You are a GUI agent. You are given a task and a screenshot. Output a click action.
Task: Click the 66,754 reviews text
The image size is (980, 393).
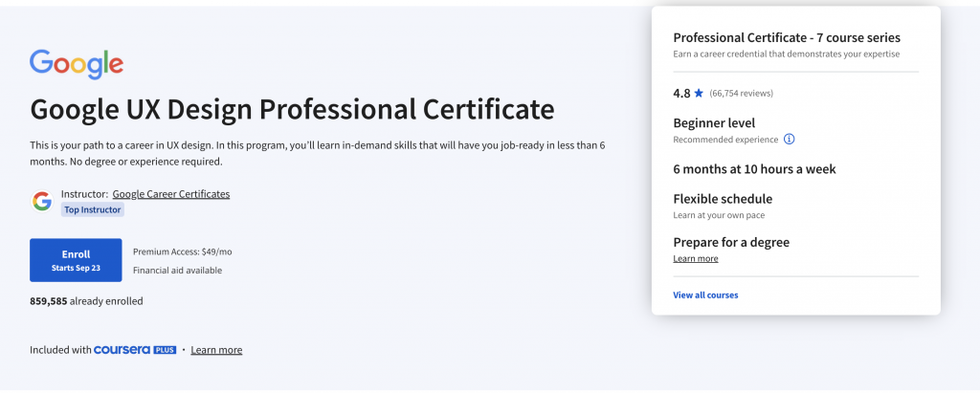[742, 93]
